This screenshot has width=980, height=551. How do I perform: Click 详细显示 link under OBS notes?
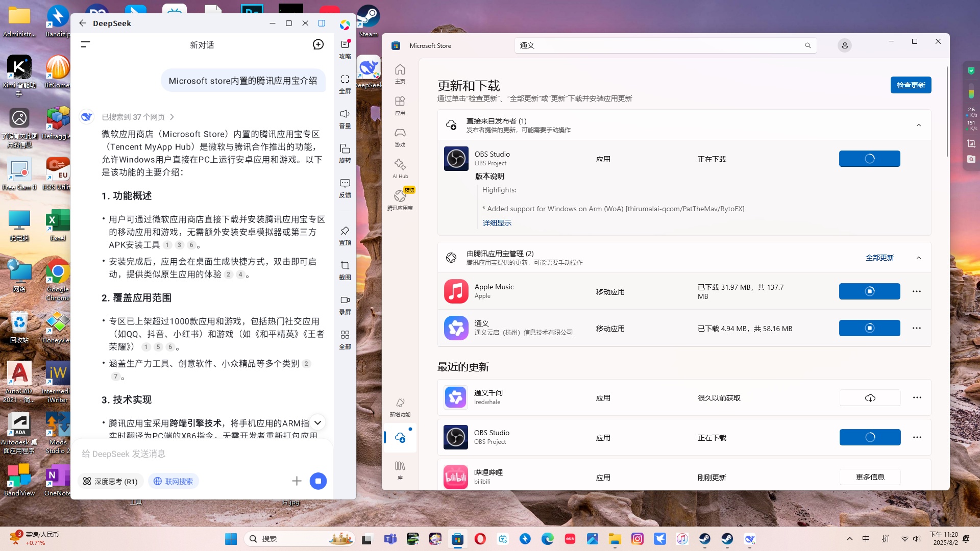(x=497, y=223)
